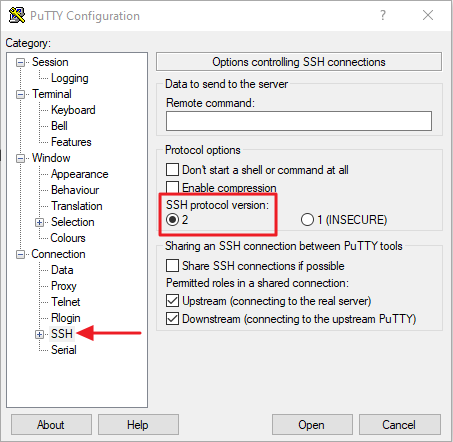This screenshot has height=442, width=453.
Task: Go to the Colours category
Action: point(68,238)
